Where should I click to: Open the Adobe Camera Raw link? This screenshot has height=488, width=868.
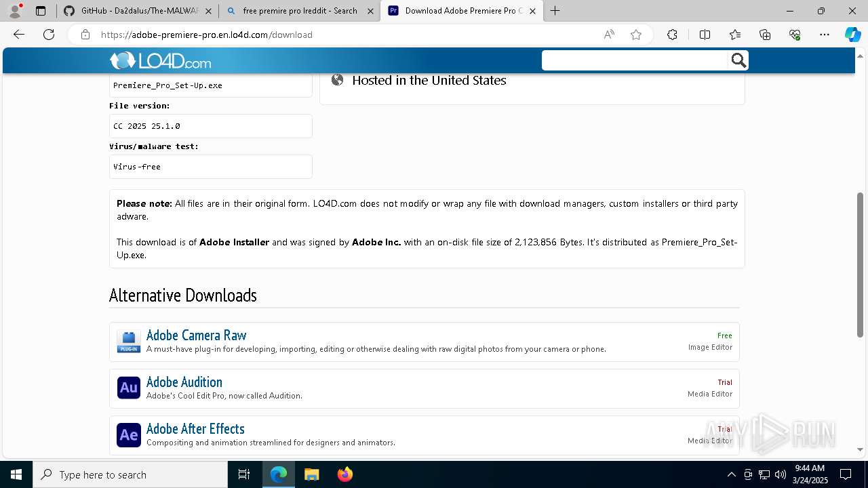[196, 335]
